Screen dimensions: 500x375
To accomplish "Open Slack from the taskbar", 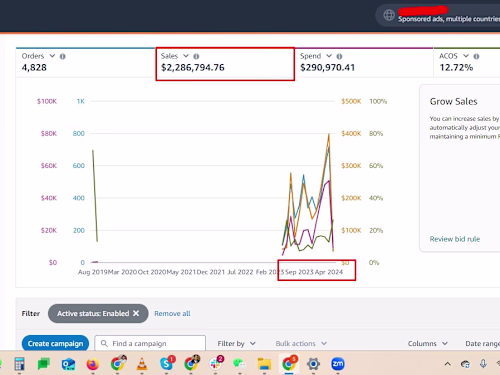I will (216, 363).
